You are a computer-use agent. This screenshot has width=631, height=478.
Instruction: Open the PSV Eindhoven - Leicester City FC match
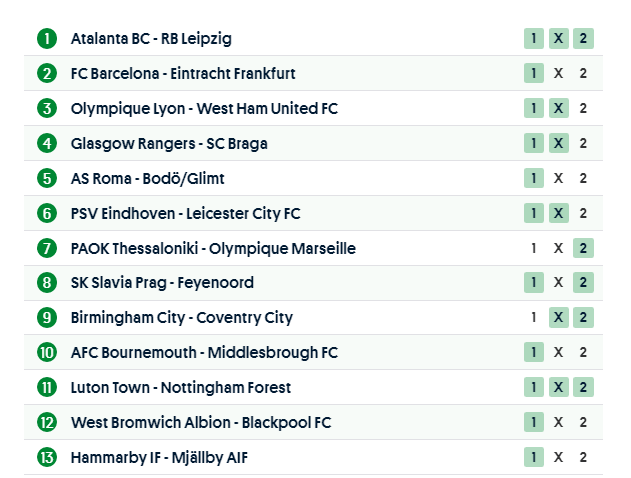click(185, 213)
